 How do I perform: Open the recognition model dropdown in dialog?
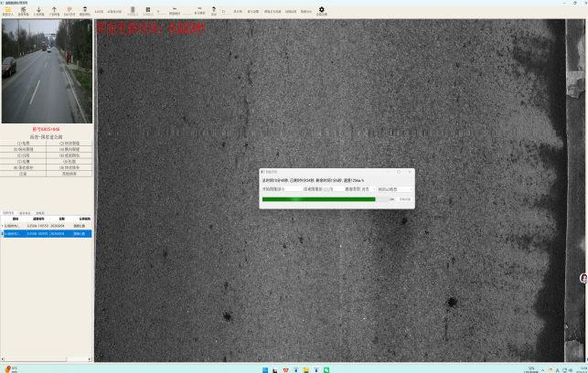(395, 189)
